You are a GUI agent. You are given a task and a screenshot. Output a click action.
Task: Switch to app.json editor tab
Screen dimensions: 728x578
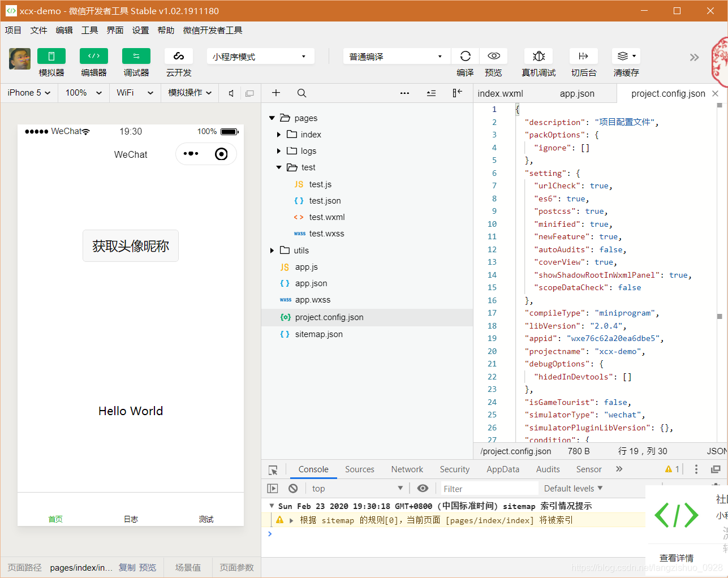(x=577, y=93)
